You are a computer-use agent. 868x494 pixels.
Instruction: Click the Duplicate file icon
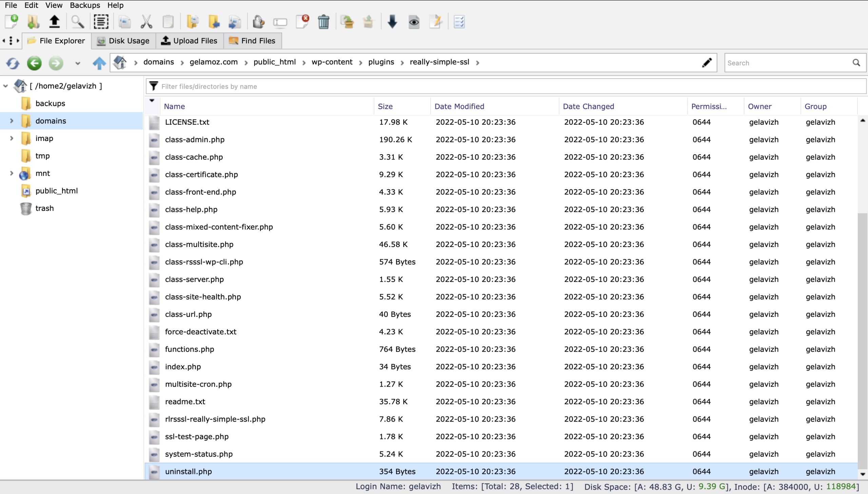[235, 22]
